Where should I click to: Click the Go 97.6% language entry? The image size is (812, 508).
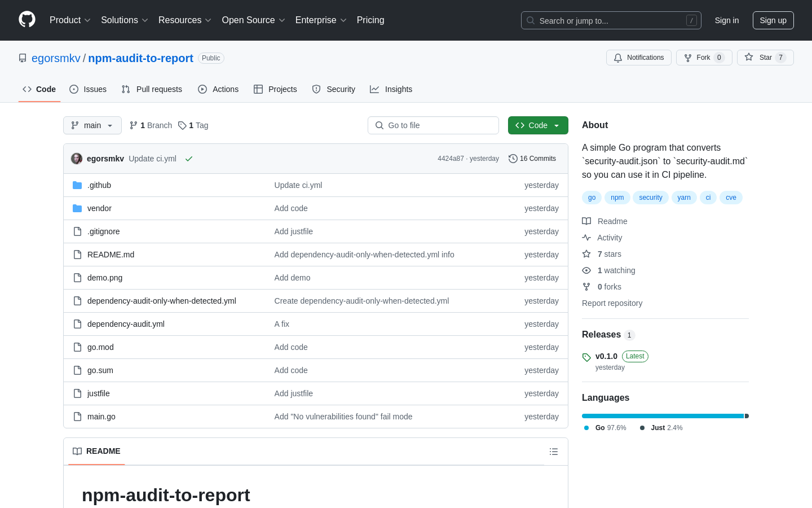(605, 428)
